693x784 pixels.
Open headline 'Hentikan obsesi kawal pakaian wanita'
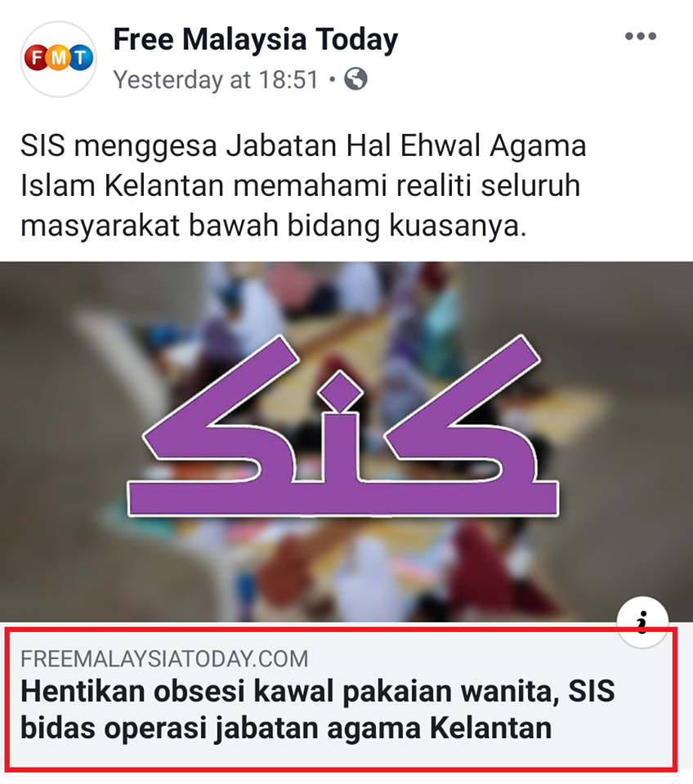coord(289,692)
